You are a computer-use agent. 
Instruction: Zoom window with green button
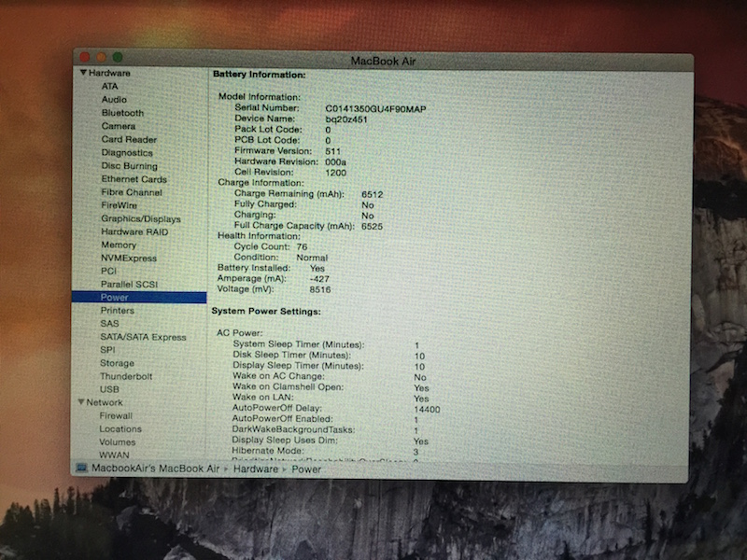(x=118, y=57)
